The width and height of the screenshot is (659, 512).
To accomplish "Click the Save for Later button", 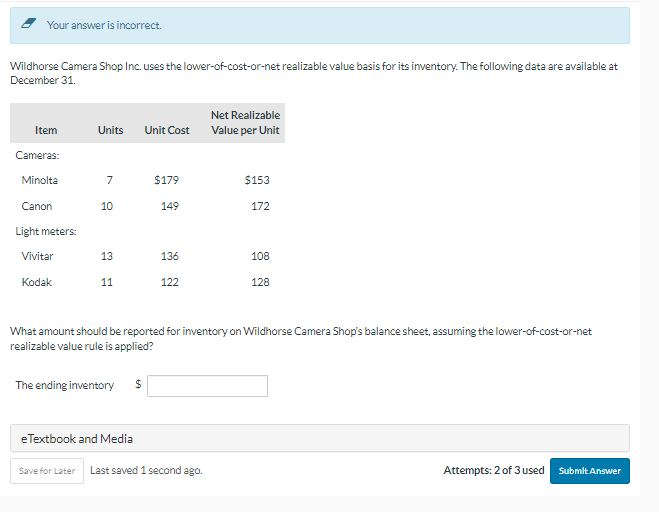I will pos(47,471).
